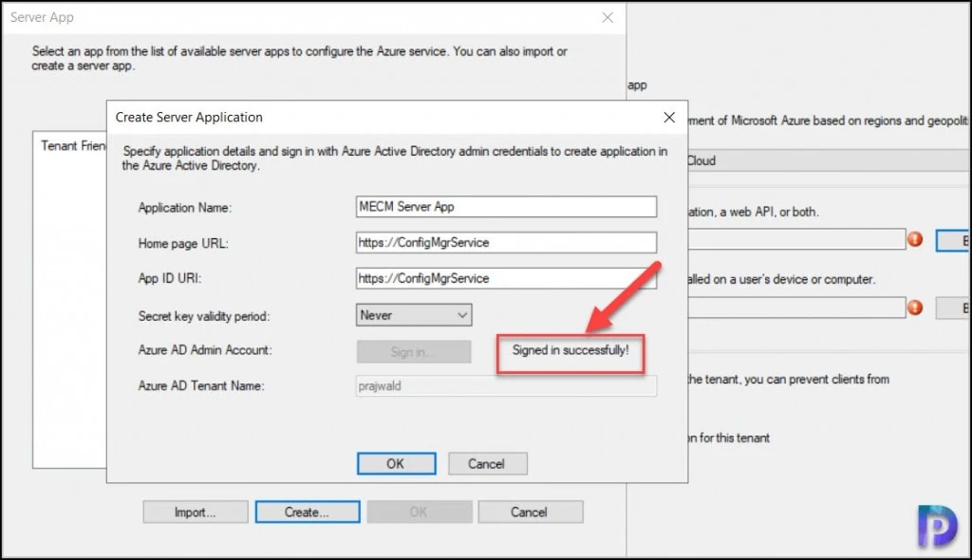Click the Home page URL field

(506, 242)
